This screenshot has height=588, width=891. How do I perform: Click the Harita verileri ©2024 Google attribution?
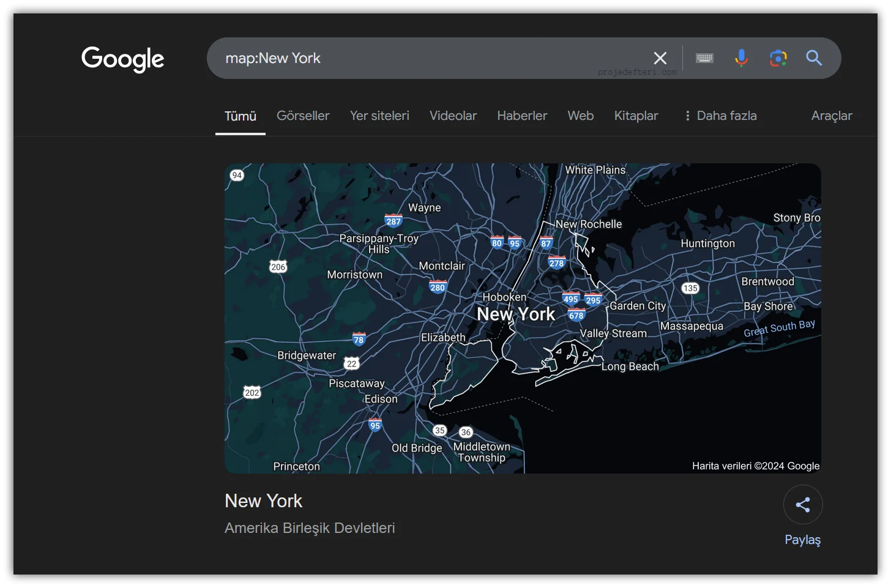tap(756, 466)
